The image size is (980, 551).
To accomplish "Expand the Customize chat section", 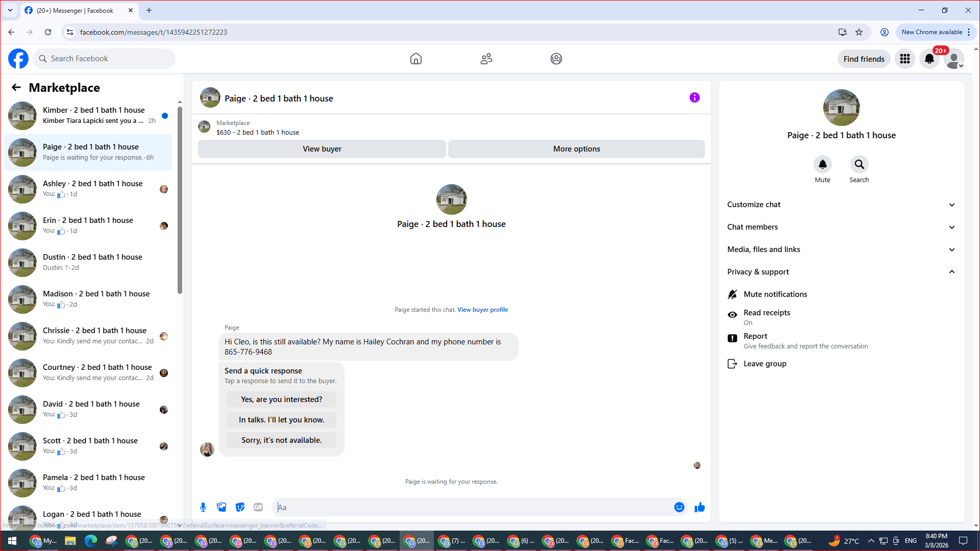I will pyautogui.click(x=841, y=205).
